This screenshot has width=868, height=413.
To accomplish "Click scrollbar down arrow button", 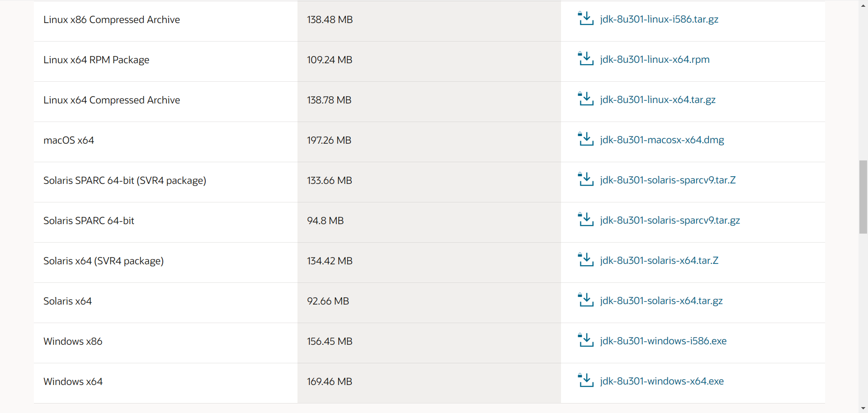I will tap(863, 408).
